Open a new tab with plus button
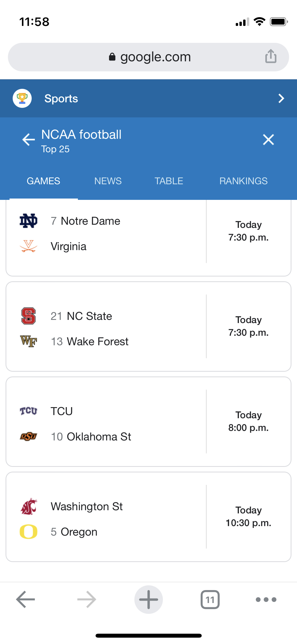Image resolution: width=297 pixels, height=644 pixels. (148, 599)
